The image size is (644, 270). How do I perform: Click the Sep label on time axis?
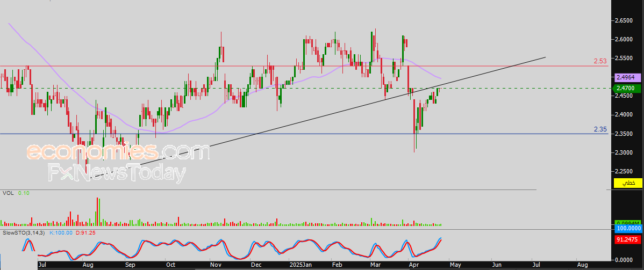(130, 265)
